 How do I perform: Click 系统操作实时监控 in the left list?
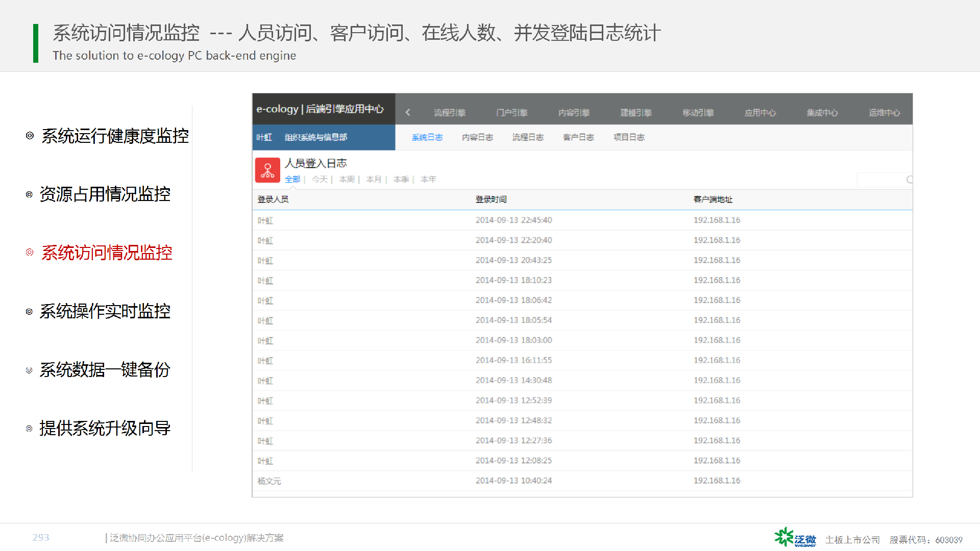point(105,311)
